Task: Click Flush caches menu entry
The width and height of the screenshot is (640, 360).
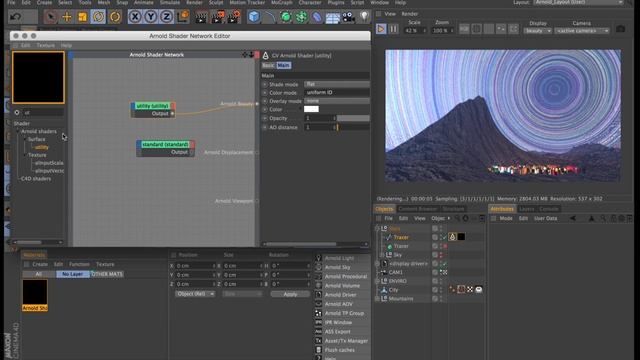Action: point(340,350)
